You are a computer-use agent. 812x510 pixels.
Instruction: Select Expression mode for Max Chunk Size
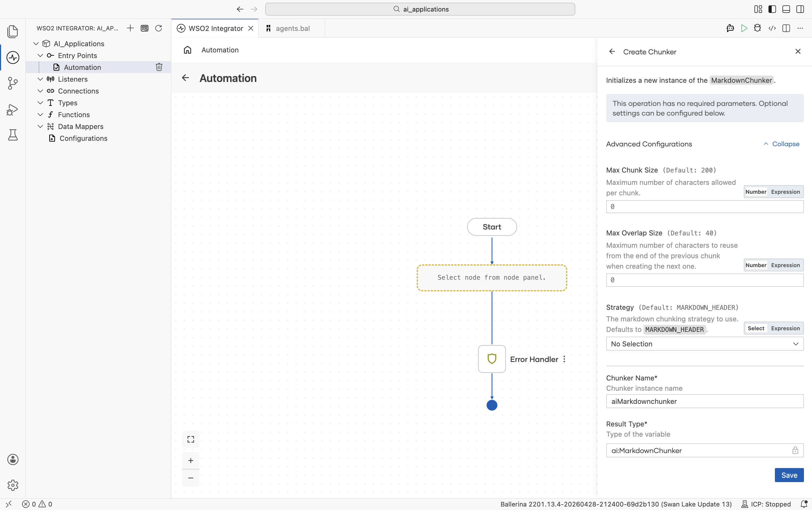[x=785, y=192]
